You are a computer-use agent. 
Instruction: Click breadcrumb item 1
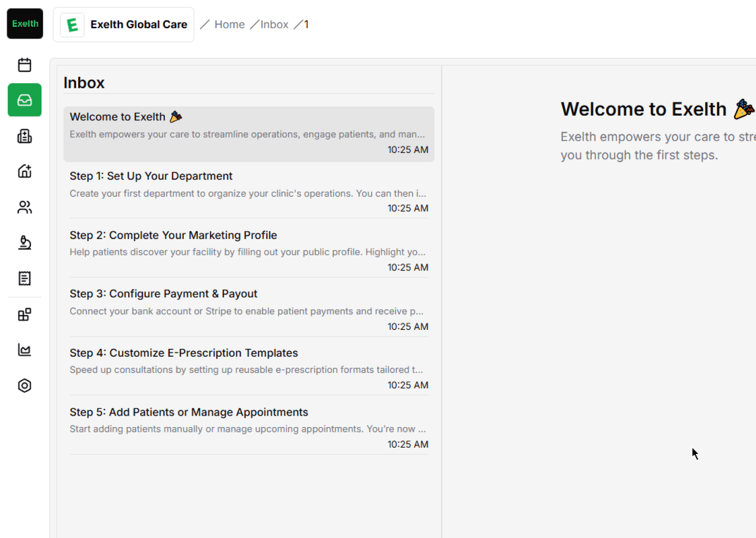pos(307,25)
